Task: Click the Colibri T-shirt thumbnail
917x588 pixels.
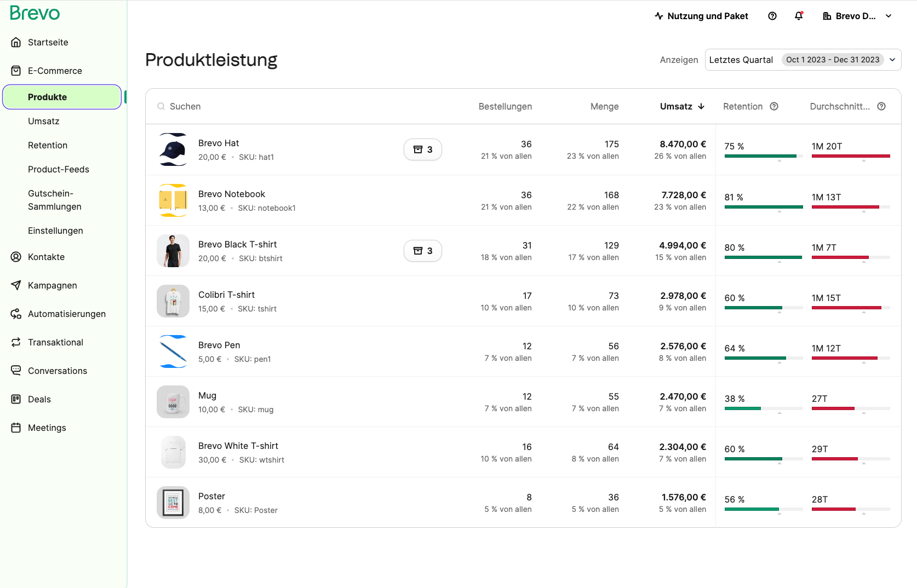Action: 173,301
